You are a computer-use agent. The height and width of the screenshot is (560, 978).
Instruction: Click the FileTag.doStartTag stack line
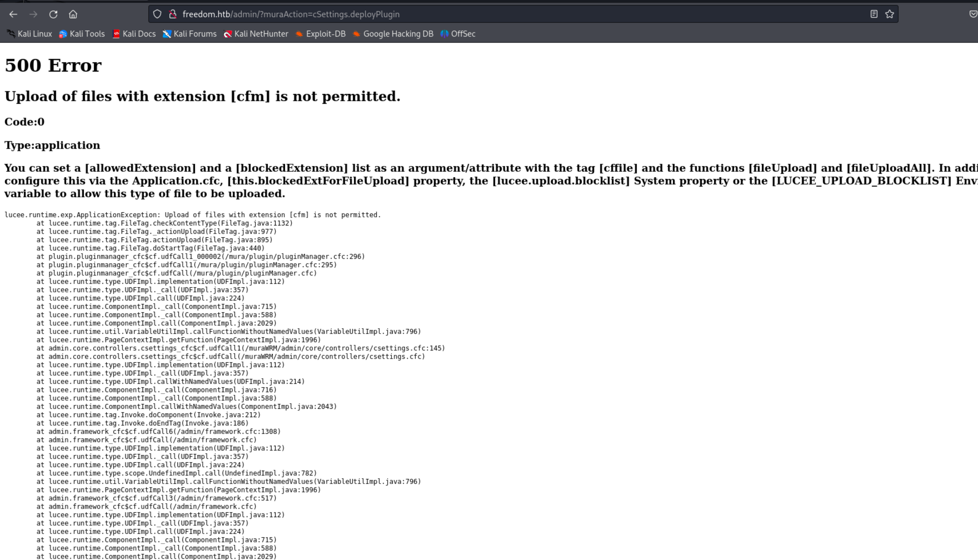point(150,248)
